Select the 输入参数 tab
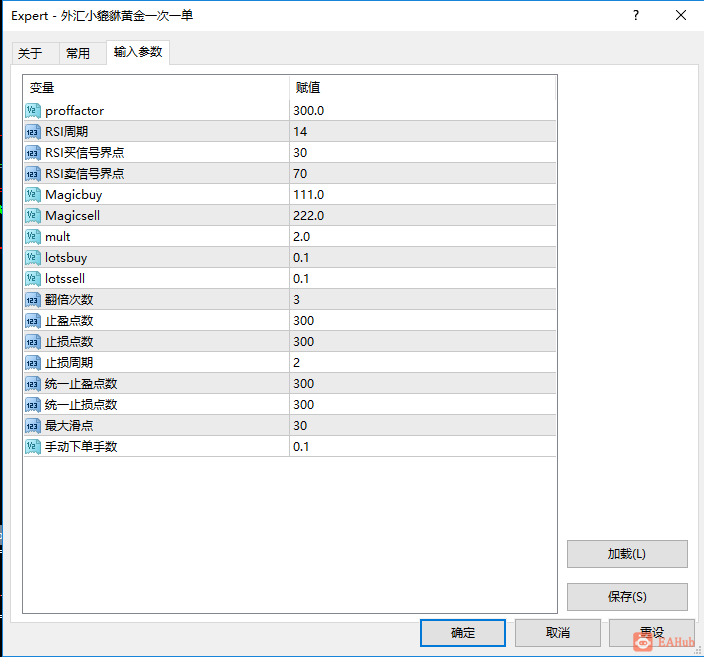Screen dimensions: 704x657 click(x=138, y=52)
